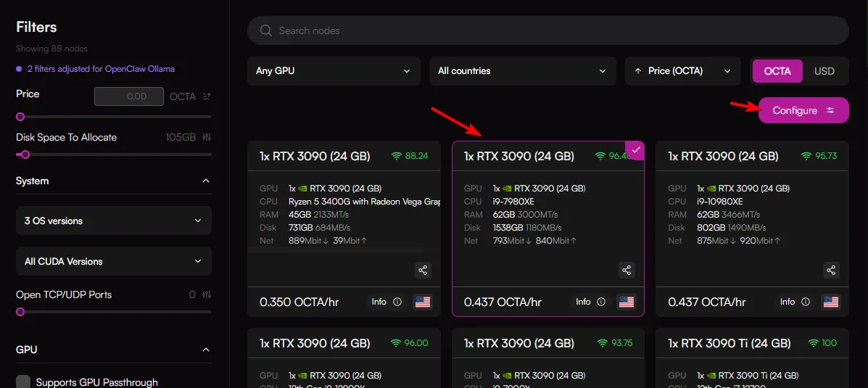The width and height of the screenshot is (868, 388).
Task: Enable Supports GPU Passthrough checkbox
Action: pos(23,382)
